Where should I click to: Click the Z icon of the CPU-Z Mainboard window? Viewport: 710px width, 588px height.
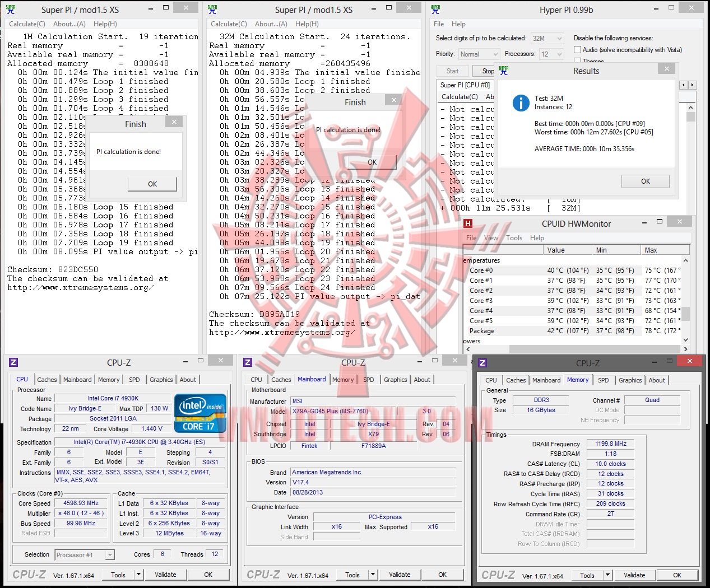248,362
